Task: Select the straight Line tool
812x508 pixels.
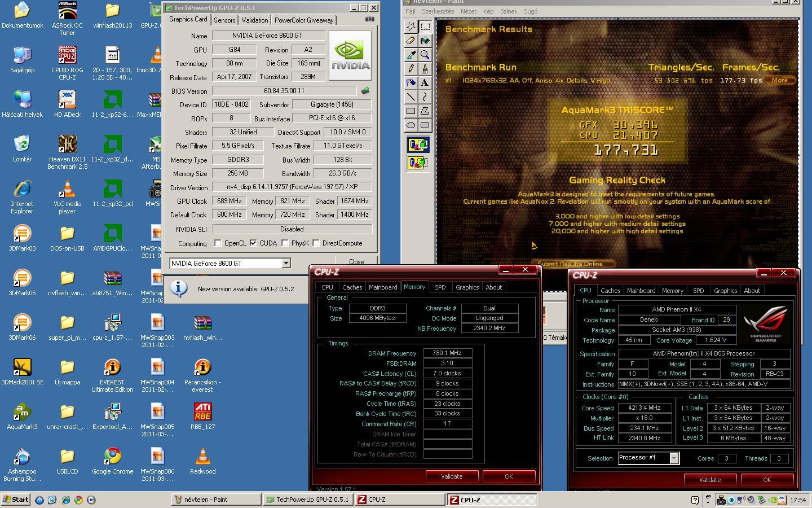Action: coord(411,97)
